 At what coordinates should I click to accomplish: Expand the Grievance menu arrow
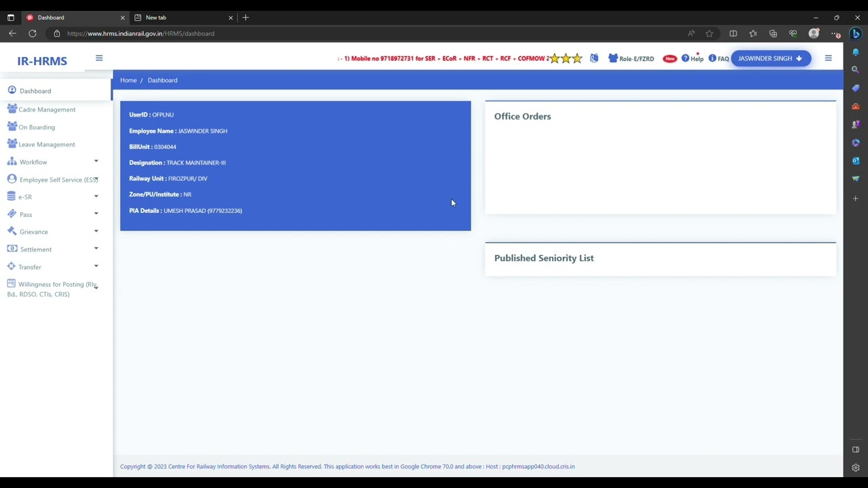96,231
